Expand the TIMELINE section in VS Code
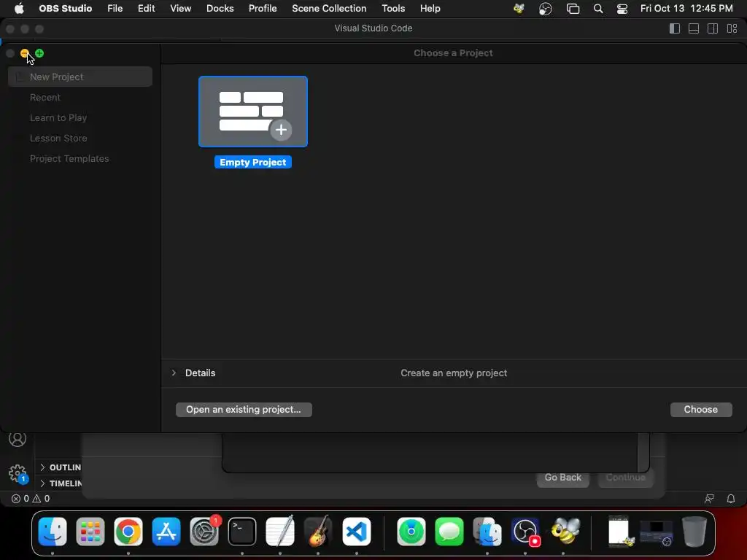Viewport: 747px width, 560px height. pyautogui.click(x=60, y=483)
